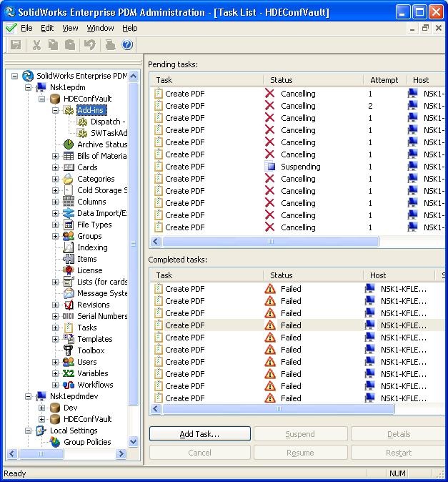
Task: Click the pending tasks horizontal scrollbar thumb
Action: [271, 241]
